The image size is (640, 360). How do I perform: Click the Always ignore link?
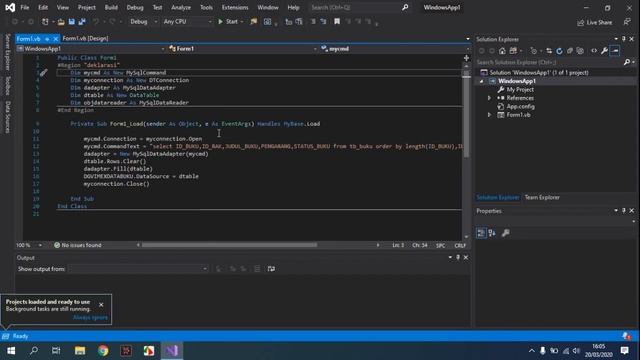tap(90, 317)
